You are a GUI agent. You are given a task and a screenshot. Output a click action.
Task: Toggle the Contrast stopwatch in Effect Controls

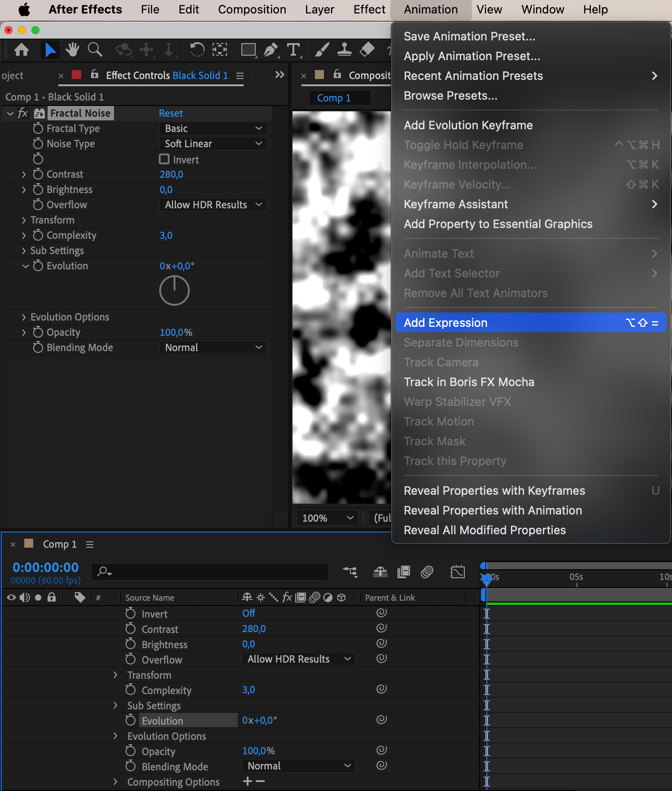pos(38,174)
